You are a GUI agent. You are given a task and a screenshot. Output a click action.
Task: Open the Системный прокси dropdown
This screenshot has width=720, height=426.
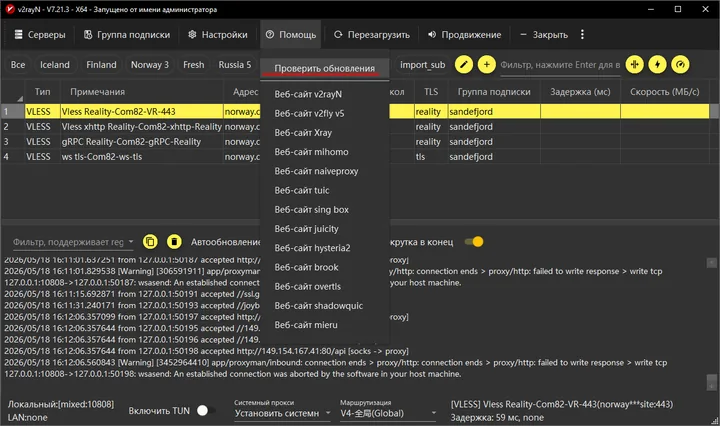(282, 413)
